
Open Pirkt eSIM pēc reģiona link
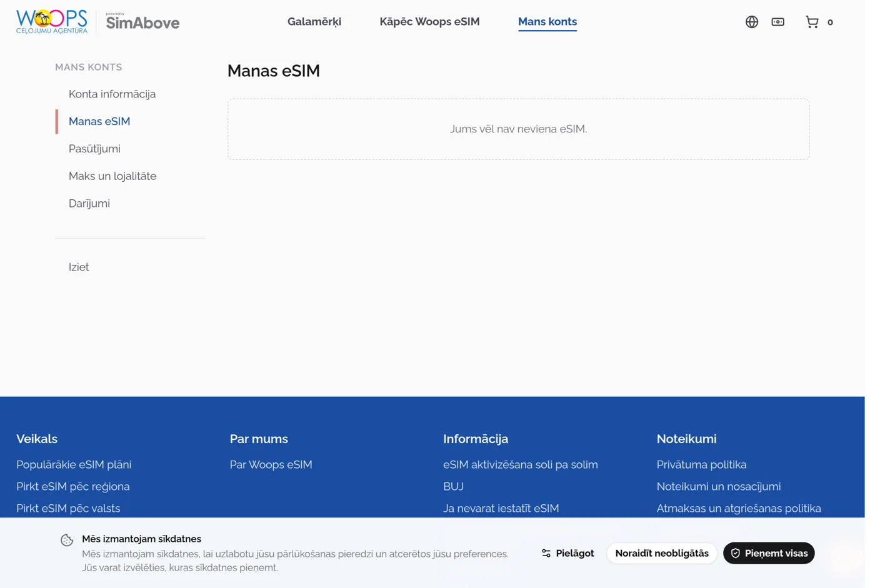(x=73, y=486)
